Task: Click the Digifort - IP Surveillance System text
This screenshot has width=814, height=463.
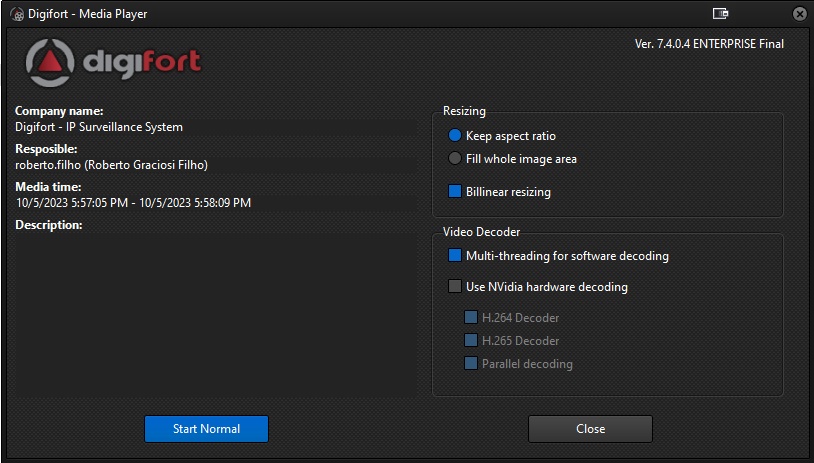Action: [x=99, y=127]
